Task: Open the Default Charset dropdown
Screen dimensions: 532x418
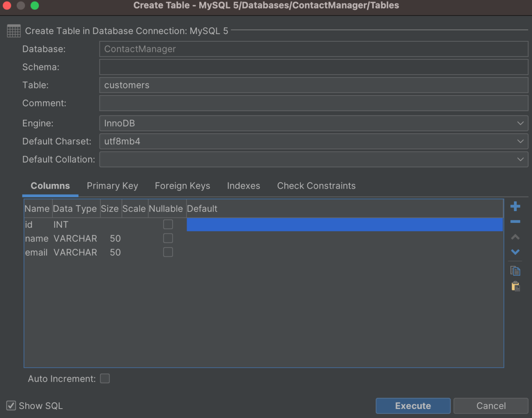Action: pos(521,141)
